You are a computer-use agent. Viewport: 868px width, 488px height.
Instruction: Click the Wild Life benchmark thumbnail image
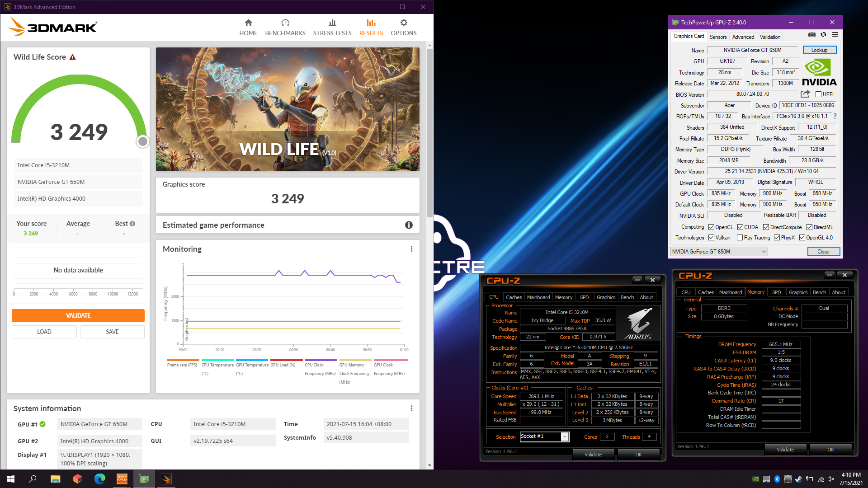(x=288, y=109)
